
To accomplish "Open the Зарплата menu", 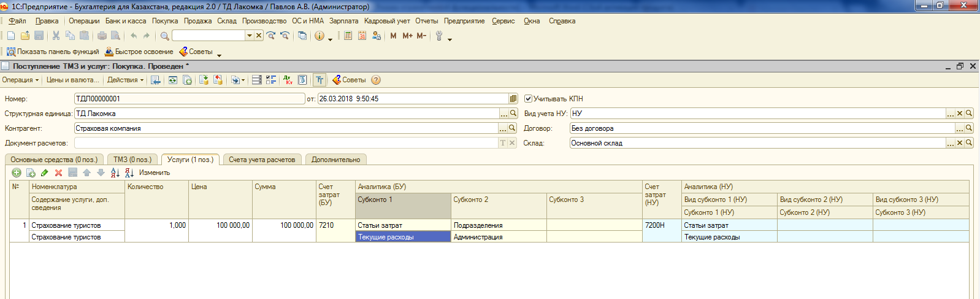I will click(x=344, y=21).
